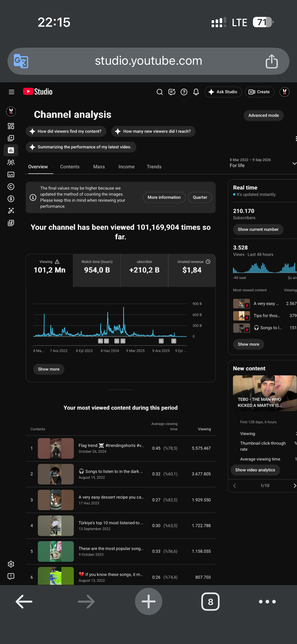Screen dimensions: 297x644
Task: Click the Viewing warning triangle icon
Action: [x=57, y=262]
